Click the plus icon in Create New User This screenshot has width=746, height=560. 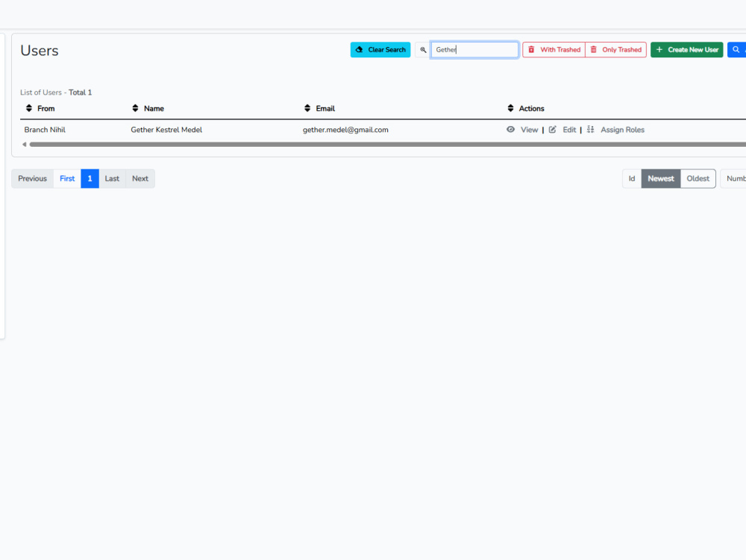(659, 49)
